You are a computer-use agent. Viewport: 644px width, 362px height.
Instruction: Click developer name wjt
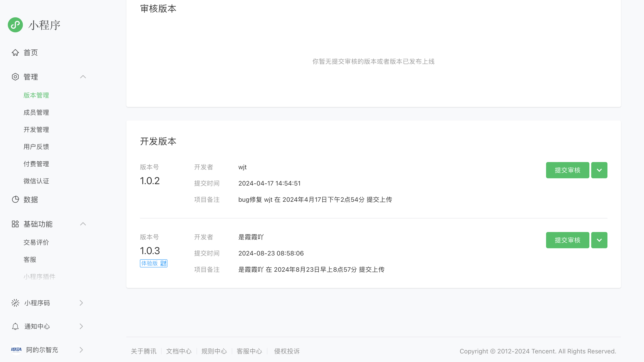tap(242, 167)
